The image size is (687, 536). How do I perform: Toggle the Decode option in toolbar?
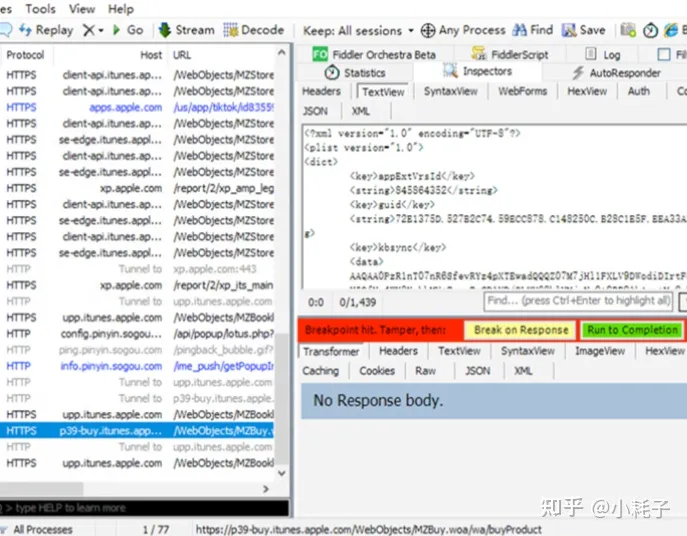tap(232, 30)
